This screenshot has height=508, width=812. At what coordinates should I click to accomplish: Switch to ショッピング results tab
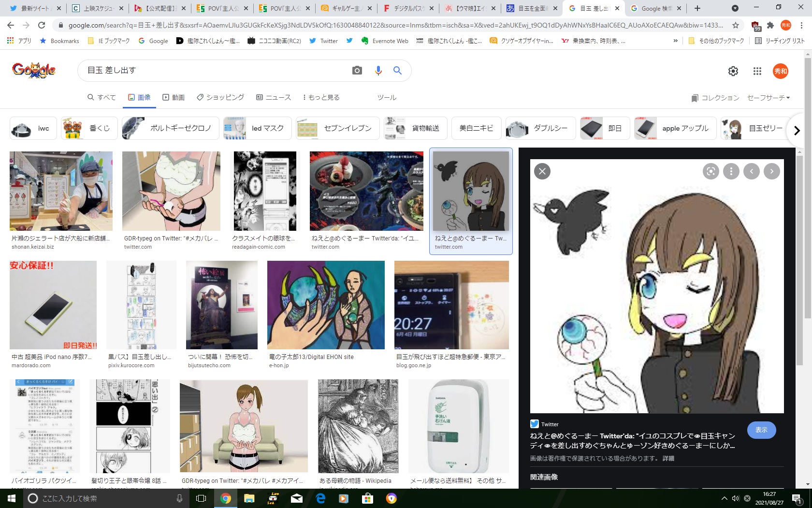pyautogui.click(x=220, y=97)
